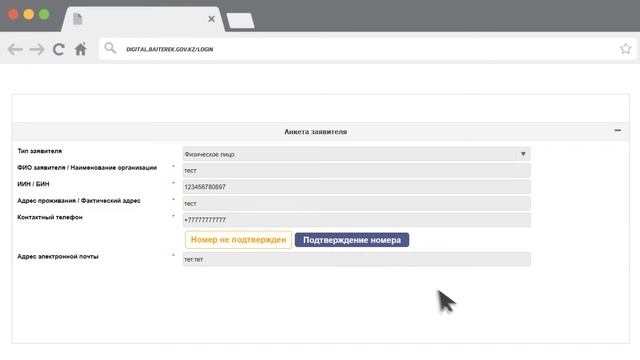The image size is (640, 360).
Task: Click the green maximize window button
Action: tap(44, 15)
